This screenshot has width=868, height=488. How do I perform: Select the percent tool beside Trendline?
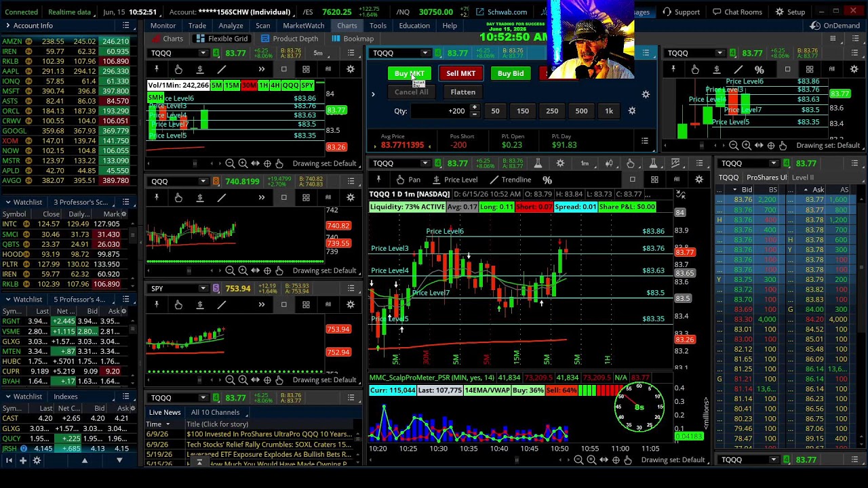click(547, 180)
